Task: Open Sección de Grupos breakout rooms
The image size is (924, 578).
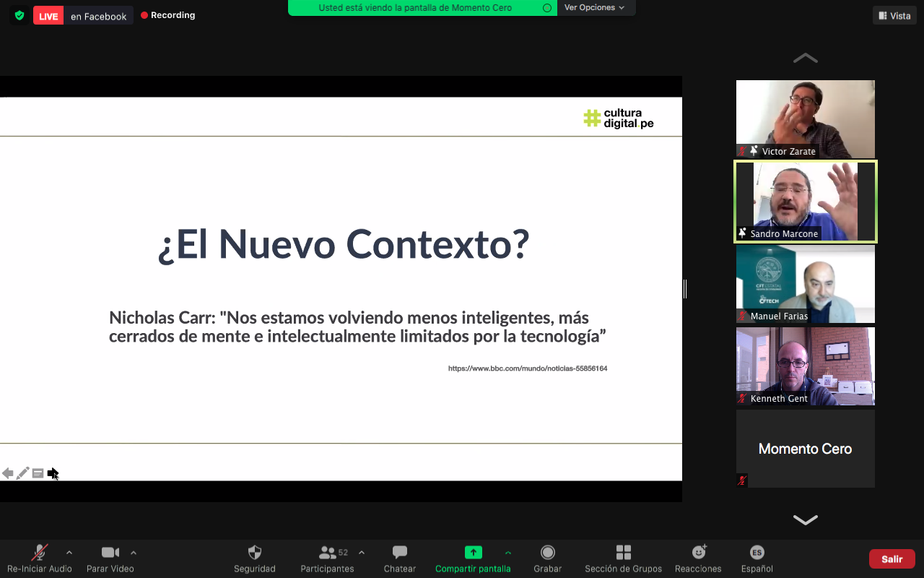Action: (623, 553)
